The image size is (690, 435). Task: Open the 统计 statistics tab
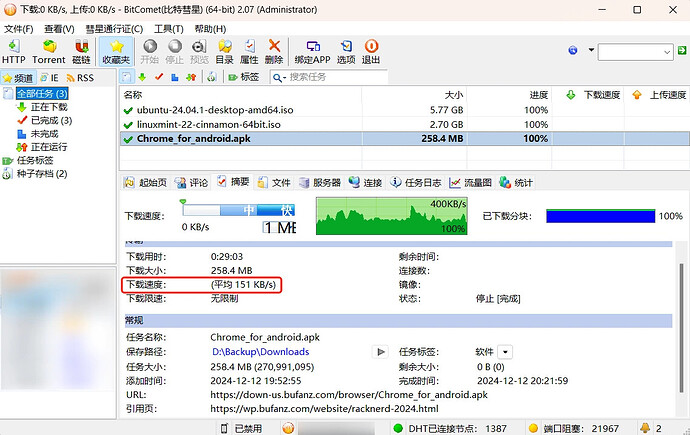pyautogui.click(x=516, y=183)
